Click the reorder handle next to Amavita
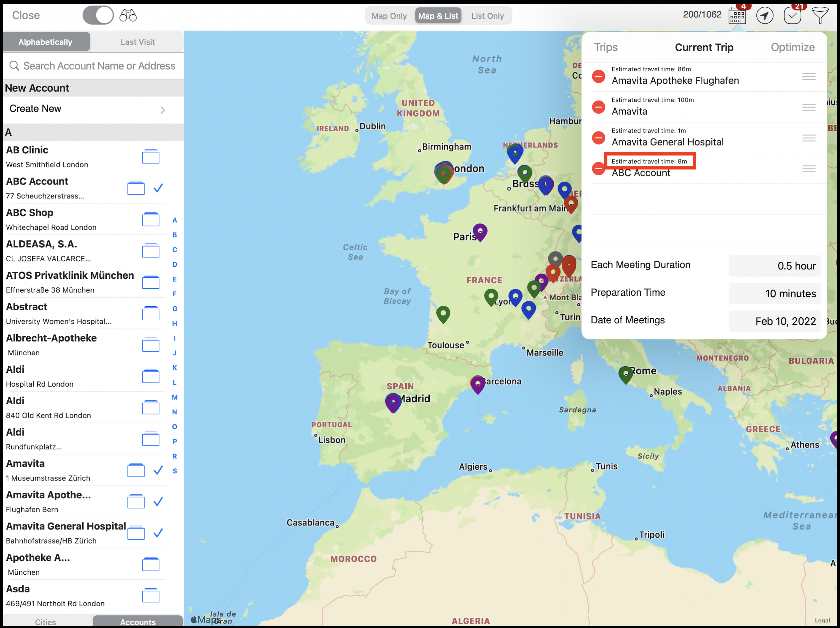The image size is (840, 628). pyautogui.click(x=809, y=107)
